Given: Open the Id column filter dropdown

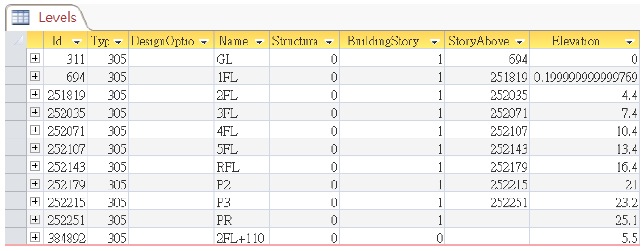Looking at the screenshot, I should (x=77, y=42).
